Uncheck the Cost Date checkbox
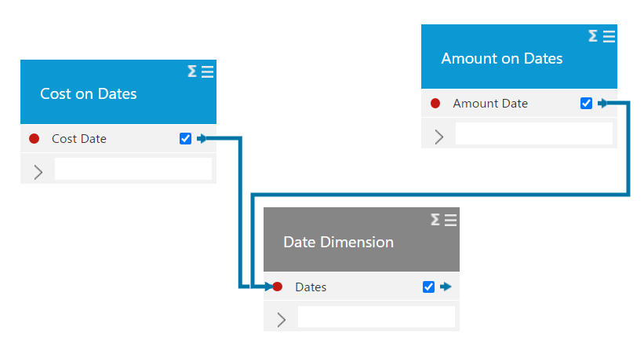Screen dimensions: 644x347 185,138
